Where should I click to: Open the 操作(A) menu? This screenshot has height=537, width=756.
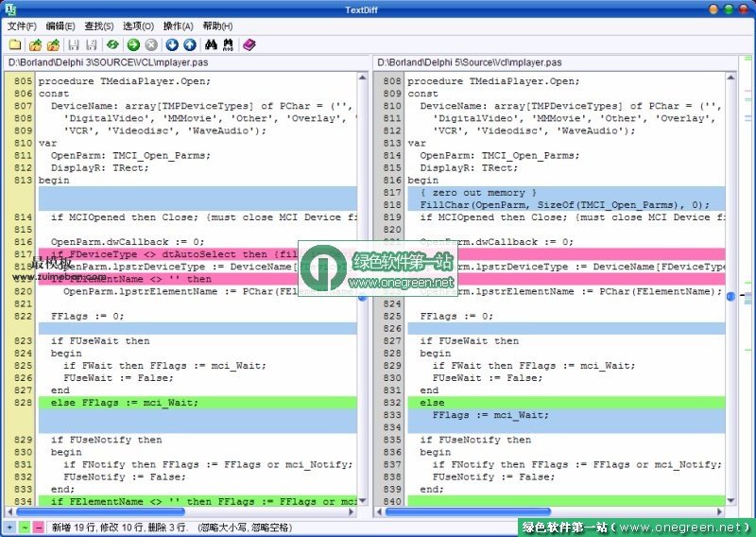178,26
